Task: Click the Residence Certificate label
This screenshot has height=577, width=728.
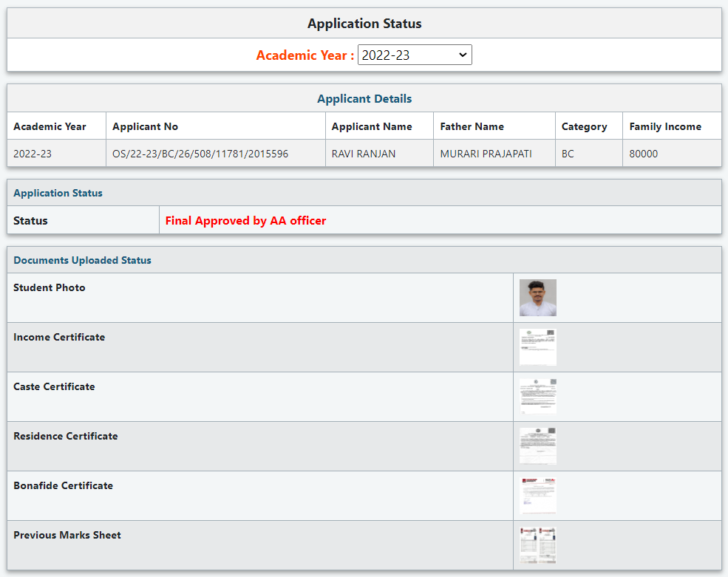Action: click(66, 436)
